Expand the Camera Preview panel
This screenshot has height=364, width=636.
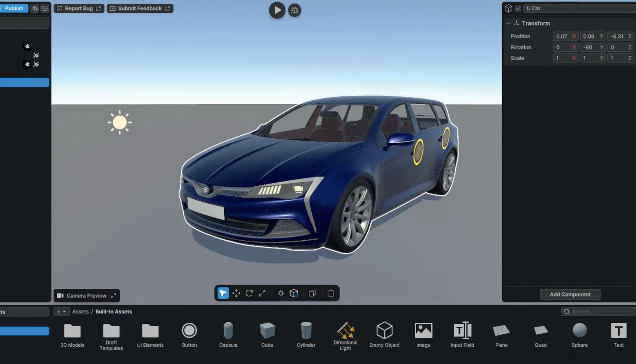113,296
